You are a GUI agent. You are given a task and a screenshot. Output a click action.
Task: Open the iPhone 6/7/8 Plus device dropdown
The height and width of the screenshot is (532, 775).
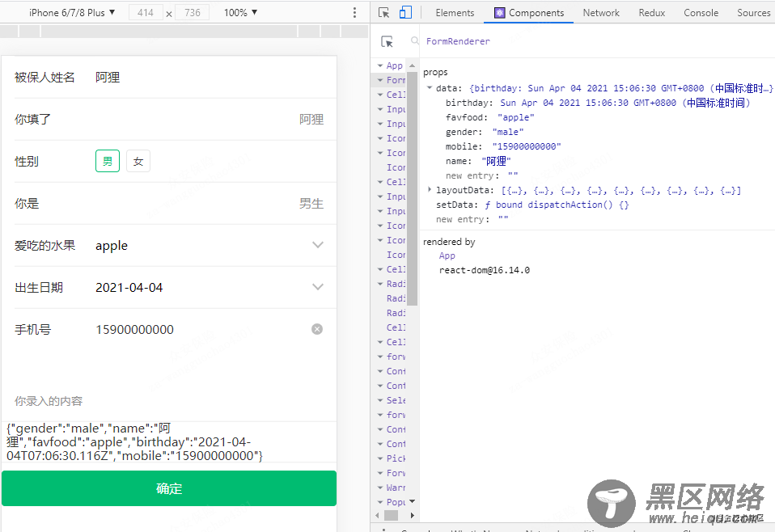(72, 13)
